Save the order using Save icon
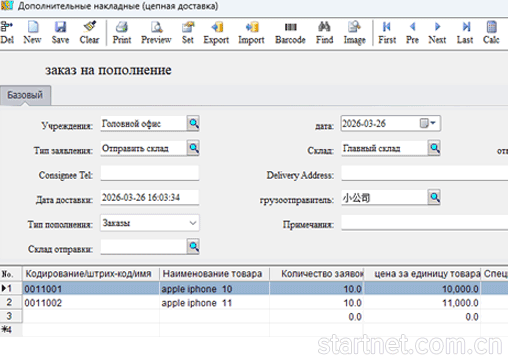 [60, 33]
